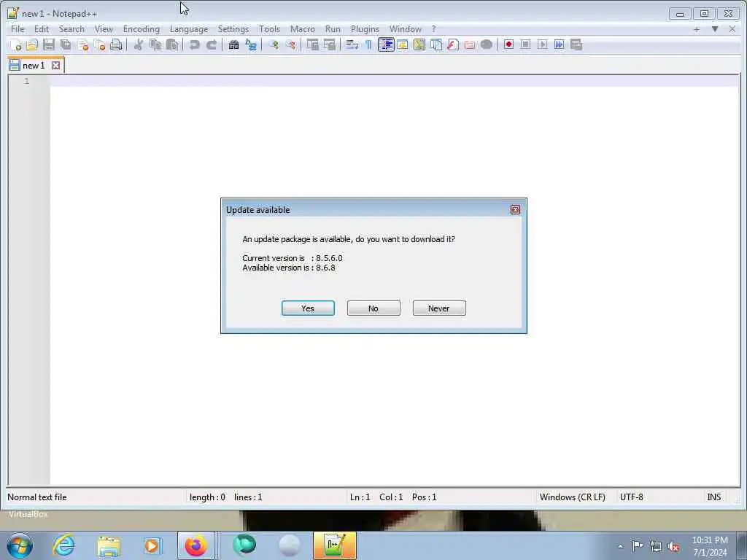Toggle the Monitoring (tail -f) icon
The height and width of the screenshot is (560, 747).
tap(487, 44)
